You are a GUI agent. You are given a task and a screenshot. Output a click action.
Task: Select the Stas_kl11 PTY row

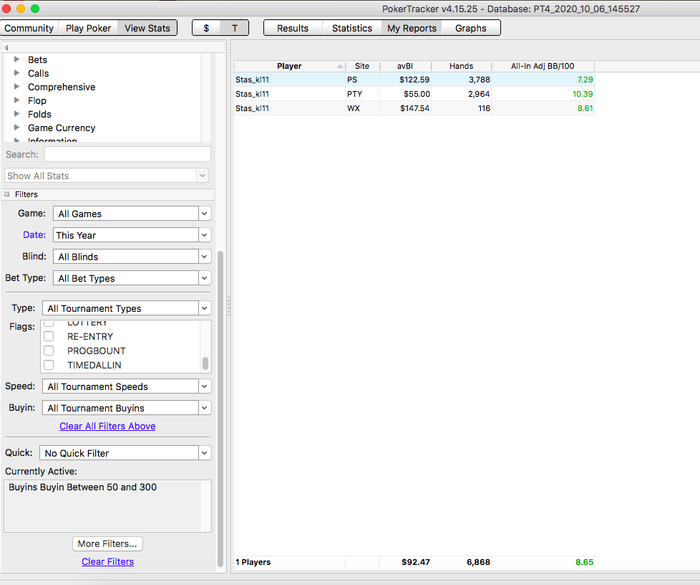point(414,94)
